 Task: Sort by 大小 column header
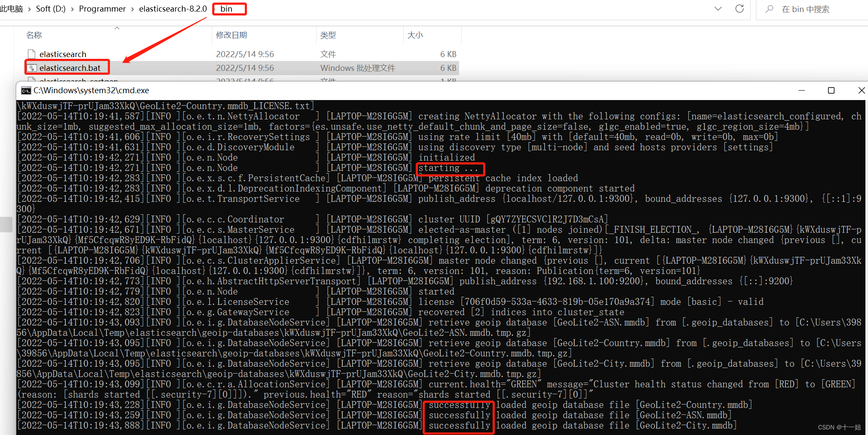[415, 35]
